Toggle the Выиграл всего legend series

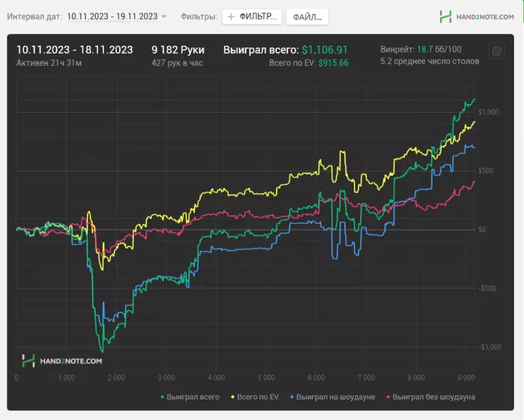190,397
